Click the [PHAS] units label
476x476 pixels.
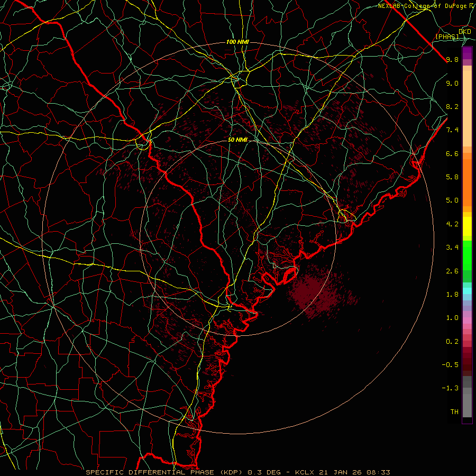click(x=447, y=37)
